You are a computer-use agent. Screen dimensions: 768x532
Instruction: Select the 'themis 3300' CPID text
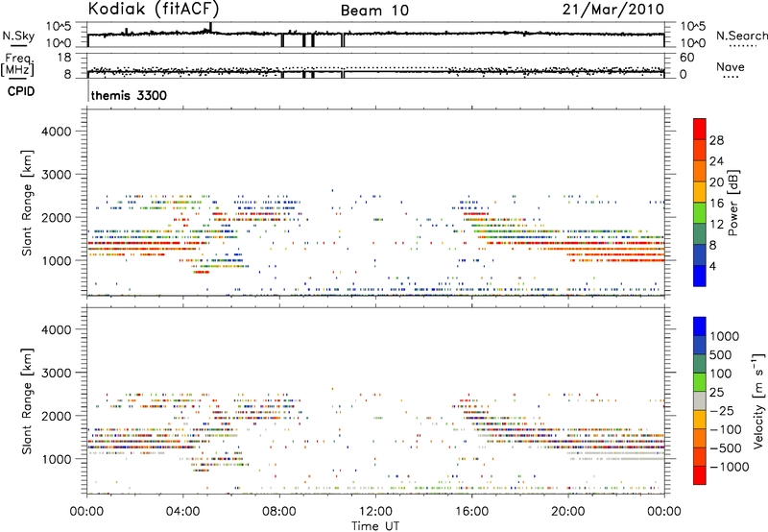pyautogui.click(x=129, y=95)
